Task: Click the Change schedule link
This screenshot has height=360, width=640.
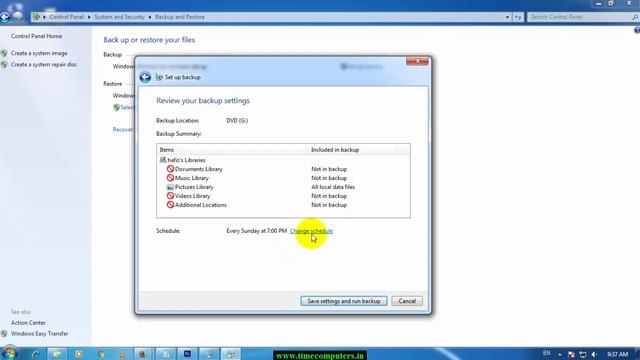Action: pos(311,231)
